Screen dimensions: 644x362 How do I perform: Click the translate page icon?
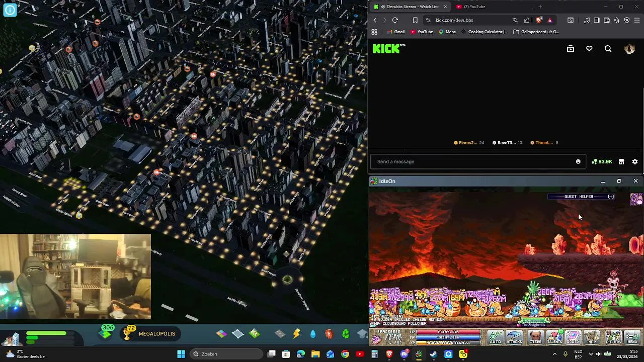(515, 20)
